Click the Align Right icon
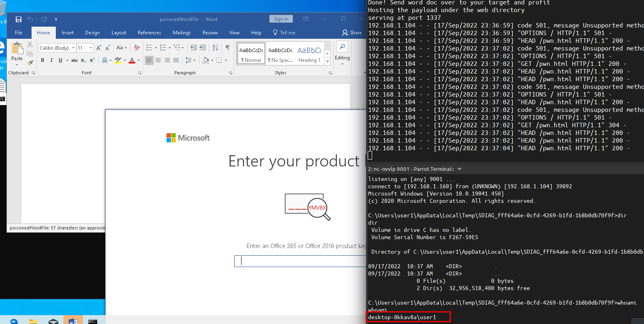 click(x=167, y=60)
